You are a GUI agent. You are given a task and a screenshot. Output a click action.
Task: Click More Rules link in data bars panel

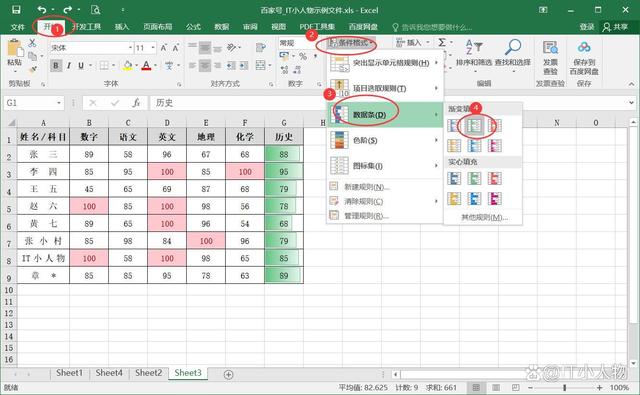(x=484, y=217)
